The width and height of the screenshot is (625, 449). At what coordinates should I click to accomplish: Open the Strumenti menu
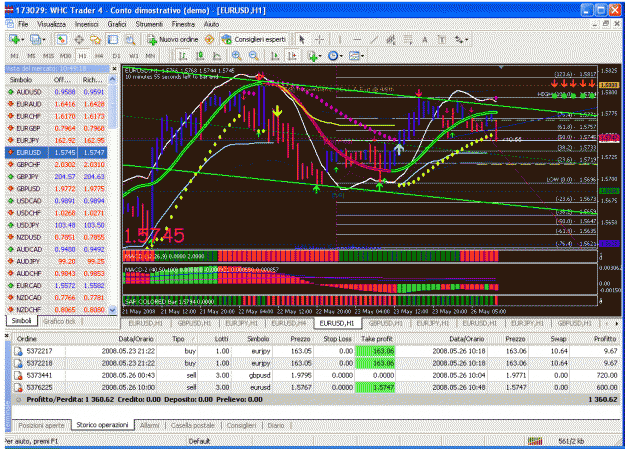pos(149,24)
